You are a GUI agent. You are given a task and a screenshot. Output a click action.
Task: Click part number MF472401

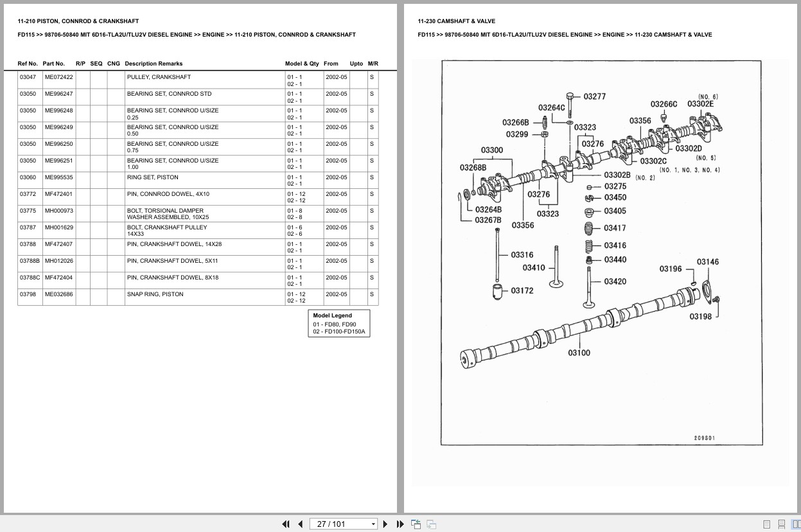[x=59, y=194]
